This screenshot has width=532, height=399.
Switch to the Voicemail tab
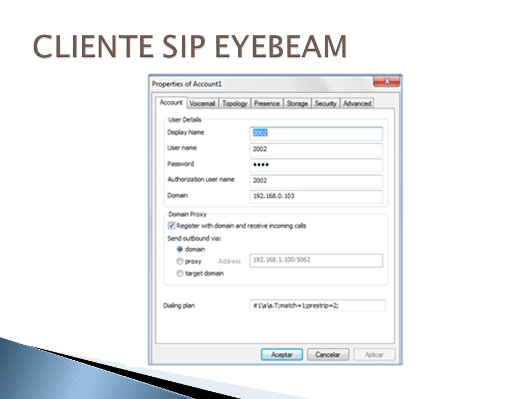point(202,104)
